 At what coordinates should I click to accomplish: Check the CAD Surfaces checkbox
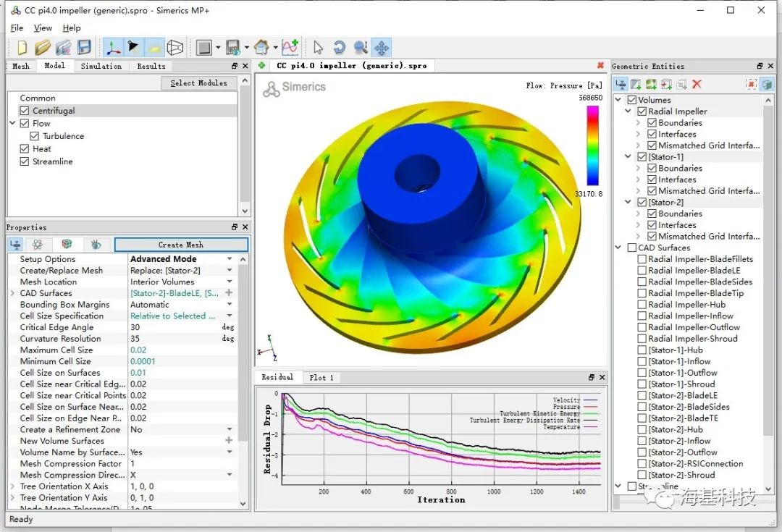pos(632,248)
